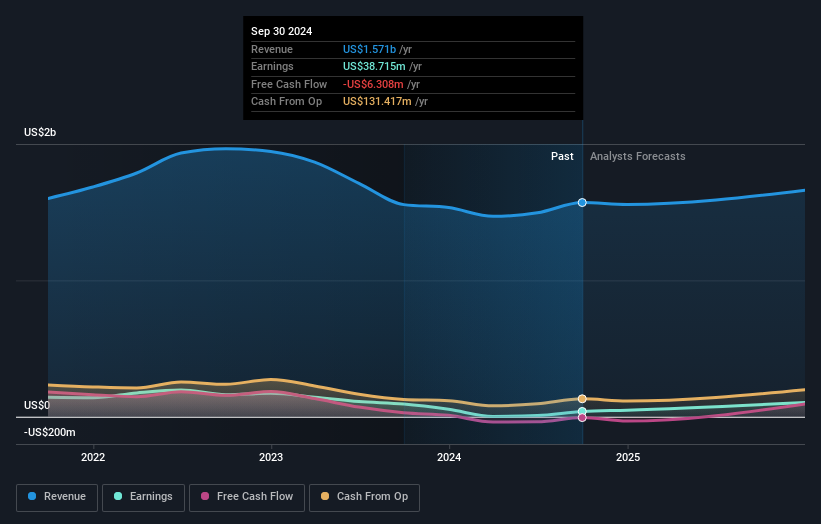Click the US$0 y-axis label
The height and width of the screenshot is (524, 821).
click(37, 406)
